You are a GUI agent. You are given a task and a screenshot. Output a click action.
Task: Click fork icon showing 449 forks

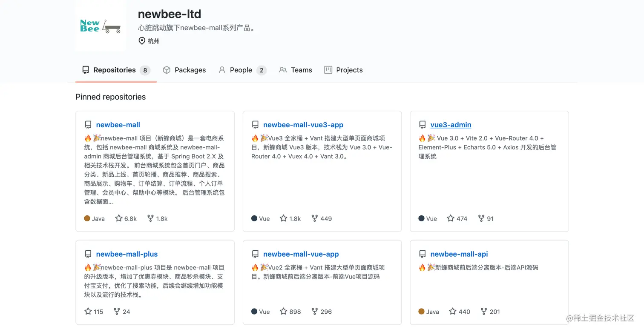coord(315,218)
